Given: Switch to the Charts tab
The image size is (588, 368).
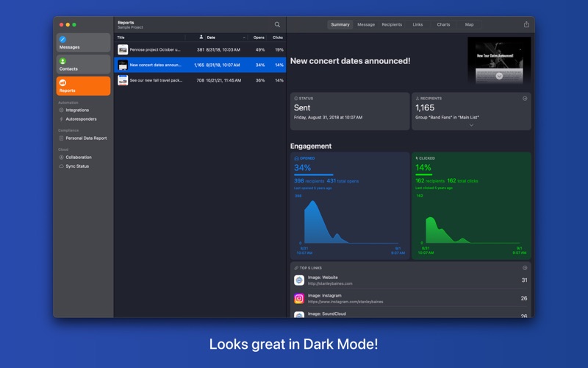Looking at the screenshot, I should [443, 24].
